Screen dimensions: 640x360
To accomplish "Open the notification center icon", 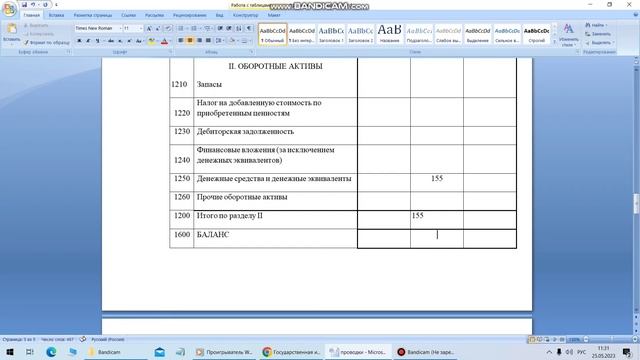I will (x=627, y=351).
